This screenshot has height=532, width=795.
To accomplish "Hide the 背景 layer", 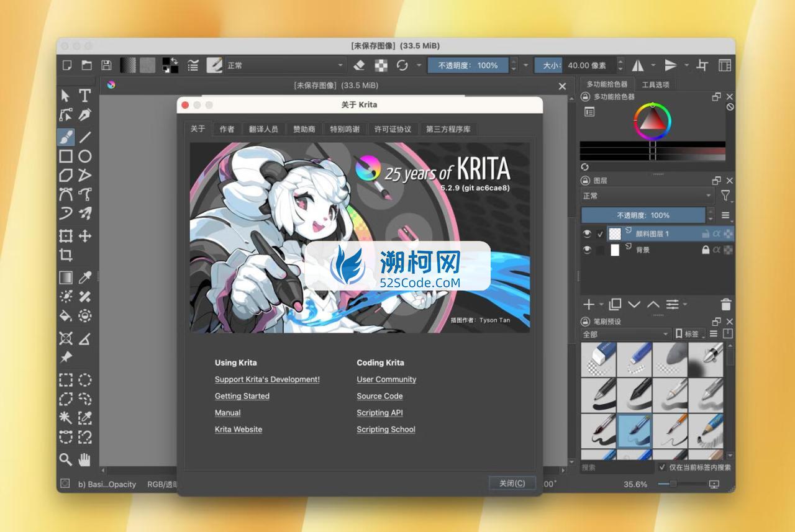I will click(x=587, y=250).
